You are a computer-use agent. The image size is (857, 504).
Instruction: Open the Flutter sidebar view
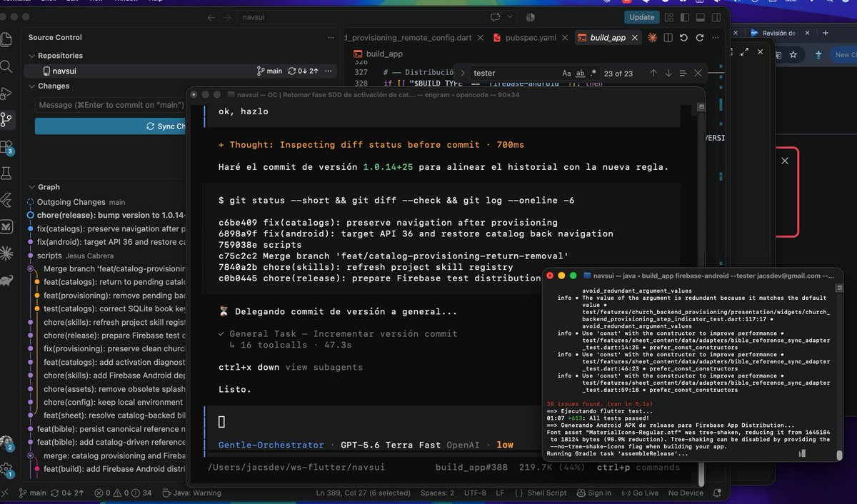pos(6,199)
